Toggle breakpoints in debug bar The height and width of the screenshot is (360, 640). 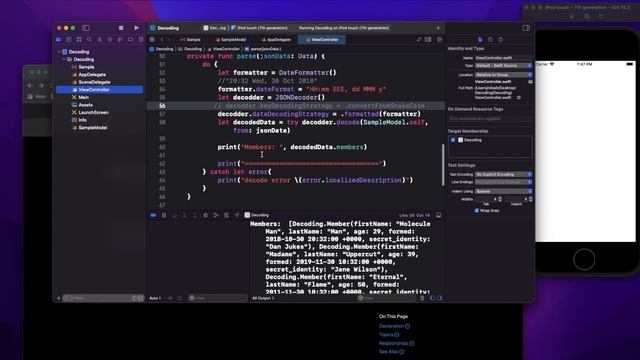click(x=153, y=215)
